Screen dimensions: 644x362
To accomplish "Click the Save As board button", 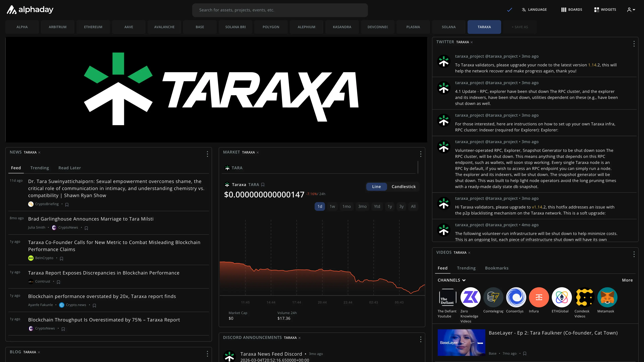I will click(520, 27).
